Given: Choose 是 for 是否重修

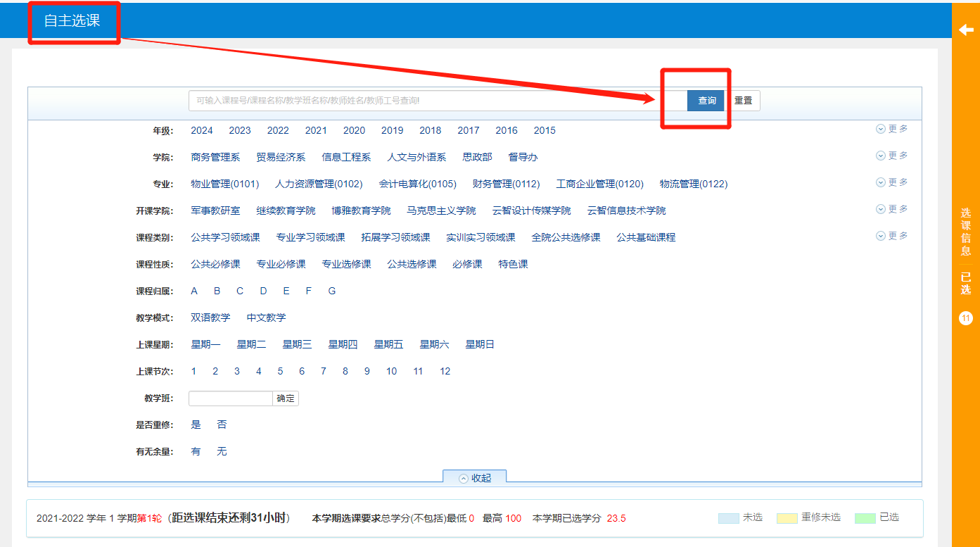Looking at the screenshot, I should tap(196, 425).
